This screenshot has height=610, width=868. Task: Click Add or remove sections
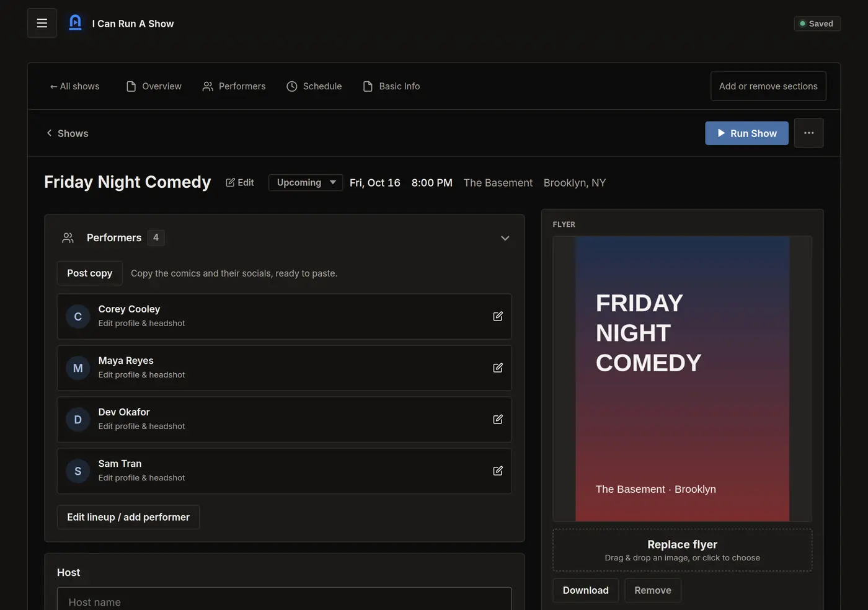click(x=768, y=86)
